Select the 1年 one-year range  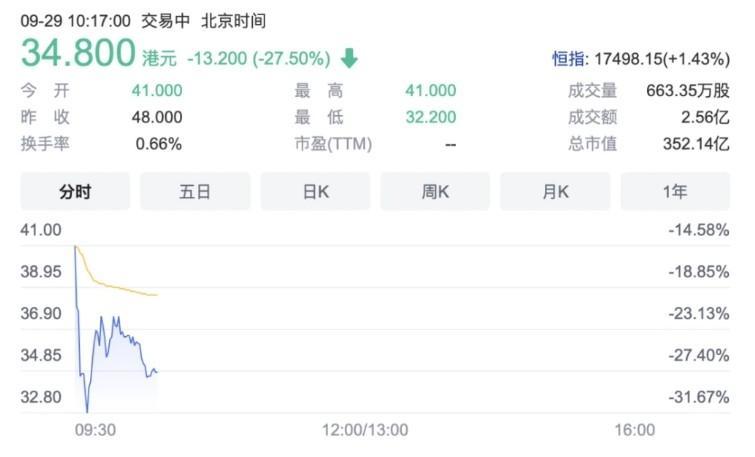(x=675, y=192)
